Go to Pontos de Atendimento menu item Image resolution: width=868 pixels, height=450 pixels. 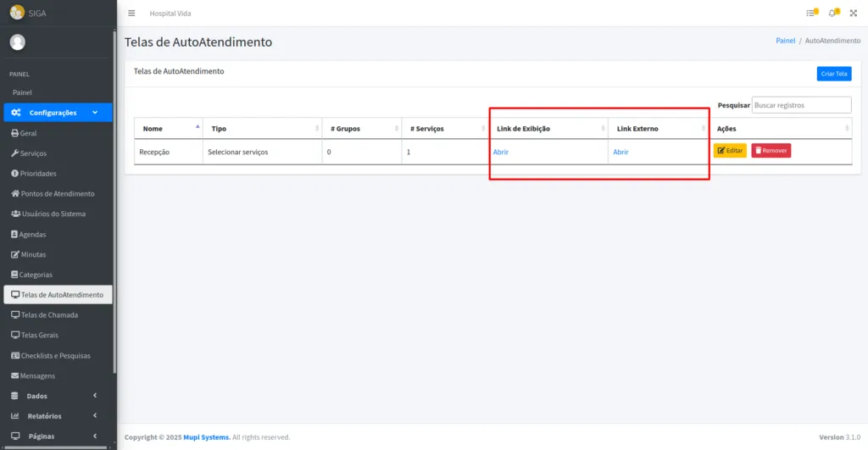point(57,194)
